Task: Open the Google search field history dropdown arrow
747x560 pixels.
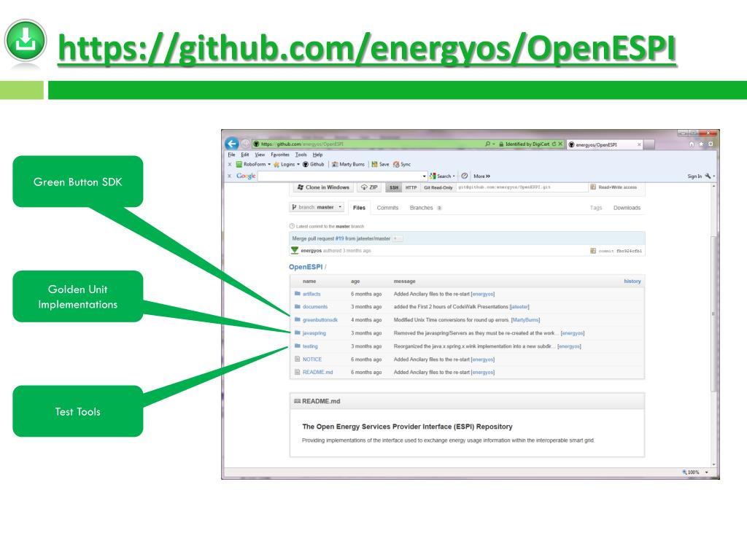Action: point(424,176)
